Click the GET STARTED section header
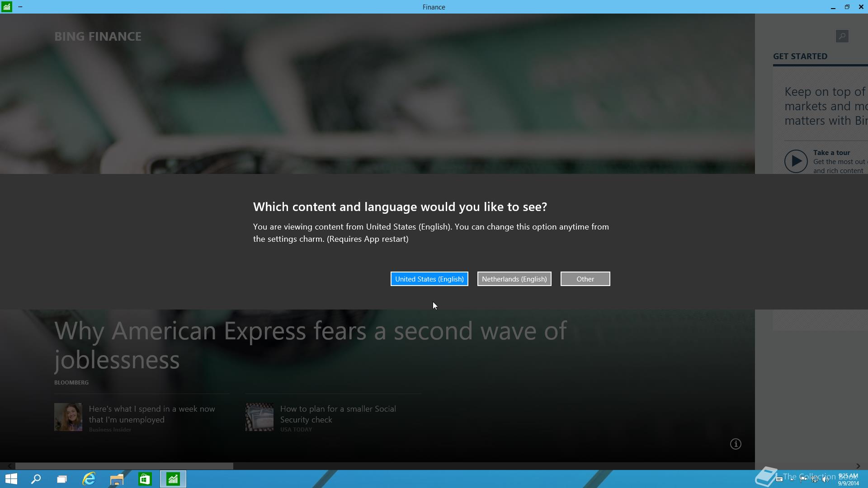868x488 pixels. coord(800,56)
